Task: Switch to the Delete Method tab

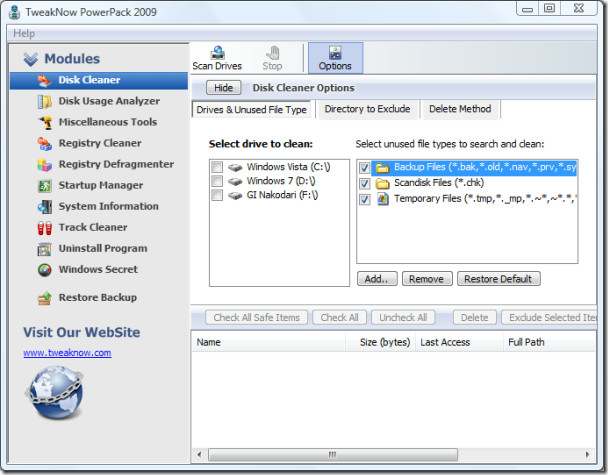Action: 460,109
